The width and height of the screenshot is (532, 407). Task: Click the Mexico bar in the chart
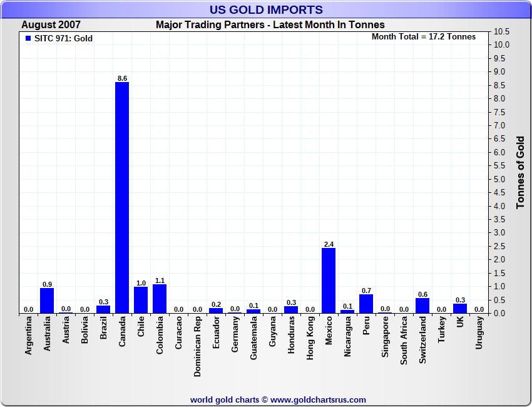coord(329,281)
